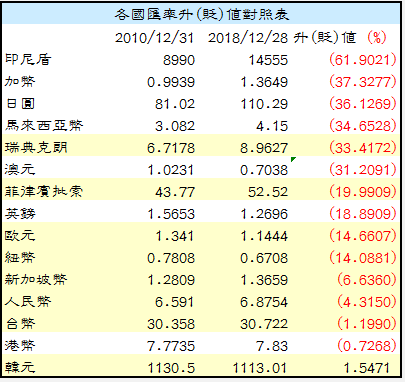This screenshot has width=405, height=382.
Task: Click the cell value 7.7735
Action: (x=171, y=346)
